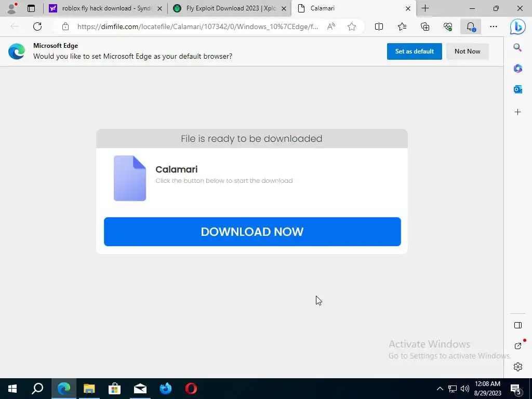532x399 pixels.
Task: Open a new tab with plus button
Action: (x=425, y=8)
